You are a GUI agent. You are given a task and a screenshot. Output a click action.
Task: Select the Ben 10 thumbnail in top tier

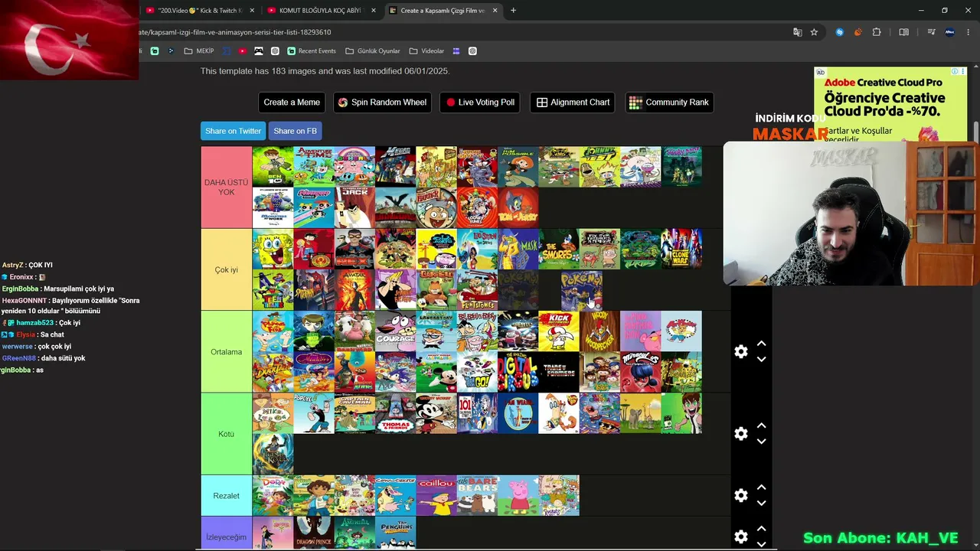[x=273, y=167]
